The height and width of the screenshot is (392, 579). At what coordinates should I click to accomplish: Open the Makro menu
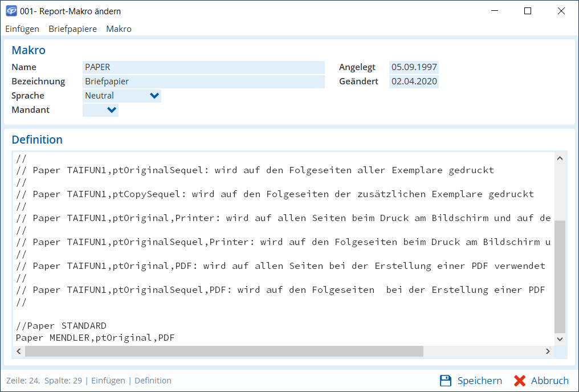[119, 29]
